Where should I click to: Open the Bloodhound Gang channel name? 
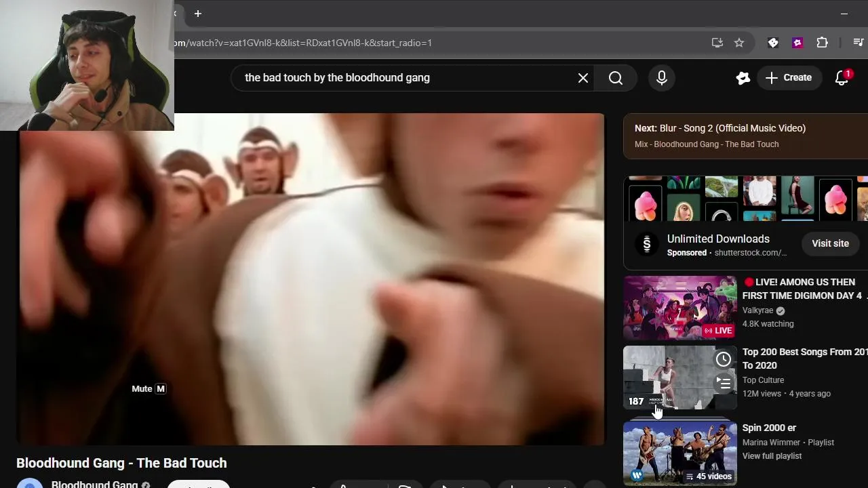[94, 484]
